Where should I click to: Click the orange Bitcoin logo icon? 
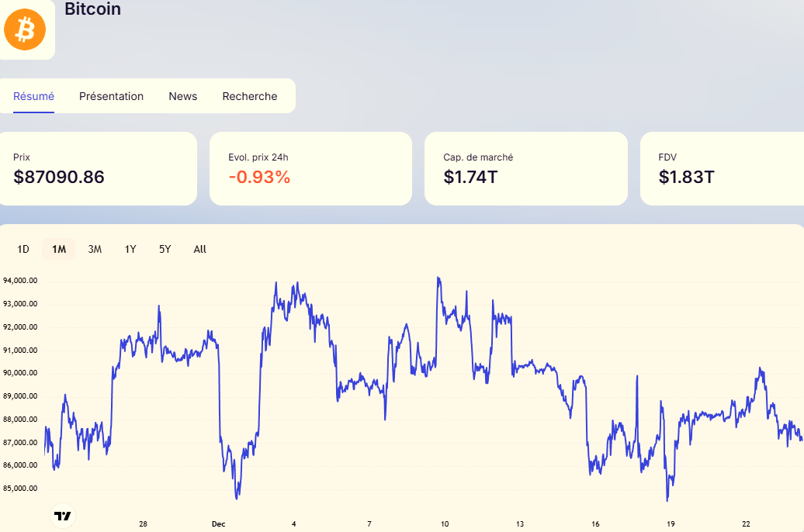tap(25, 30)
